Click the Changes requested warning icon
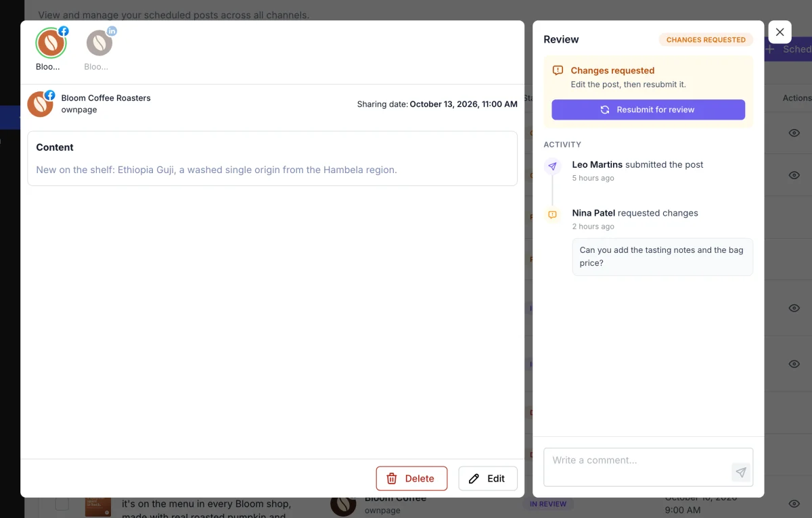 tap(558, 70)
